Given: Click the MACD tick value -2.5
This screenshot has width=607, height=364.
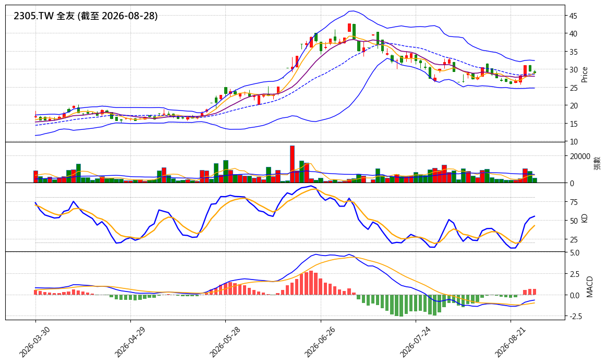Looking at the screenshot, I should 576,317.
